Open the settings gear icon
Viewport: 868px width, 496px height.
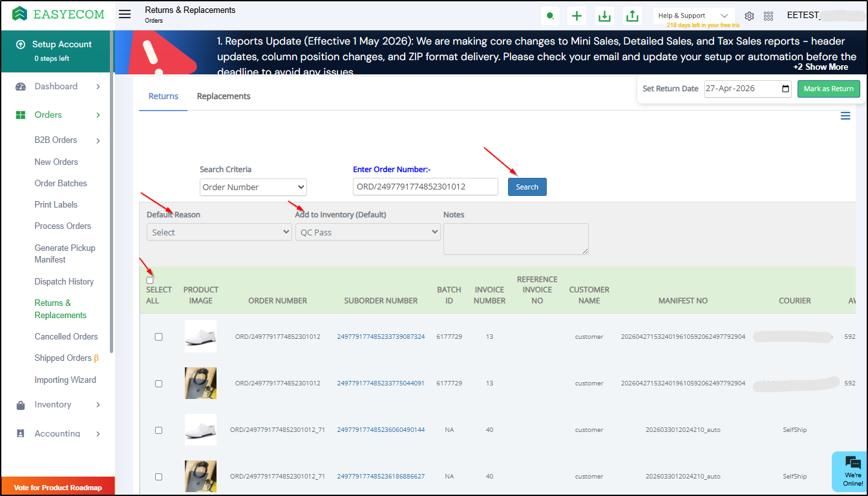coord(749,16)
